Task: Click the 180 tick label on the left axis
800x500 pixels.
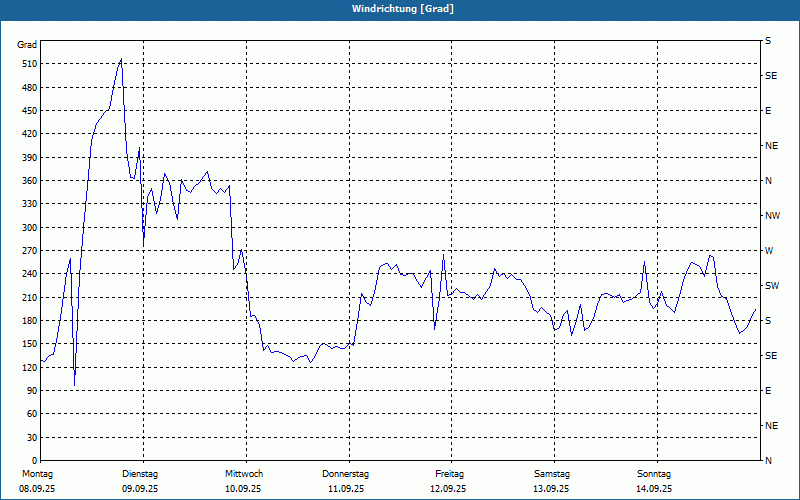Action: [28, 321]
